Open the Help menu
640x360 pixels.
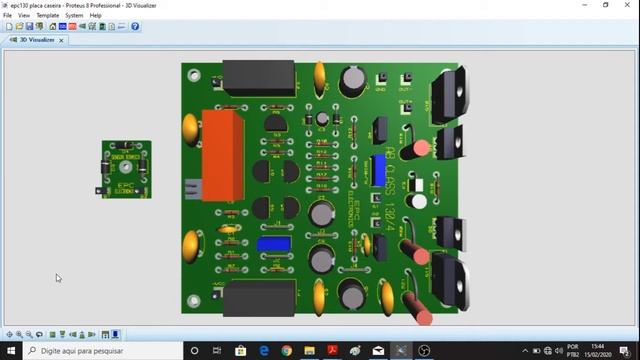point(96,16)
